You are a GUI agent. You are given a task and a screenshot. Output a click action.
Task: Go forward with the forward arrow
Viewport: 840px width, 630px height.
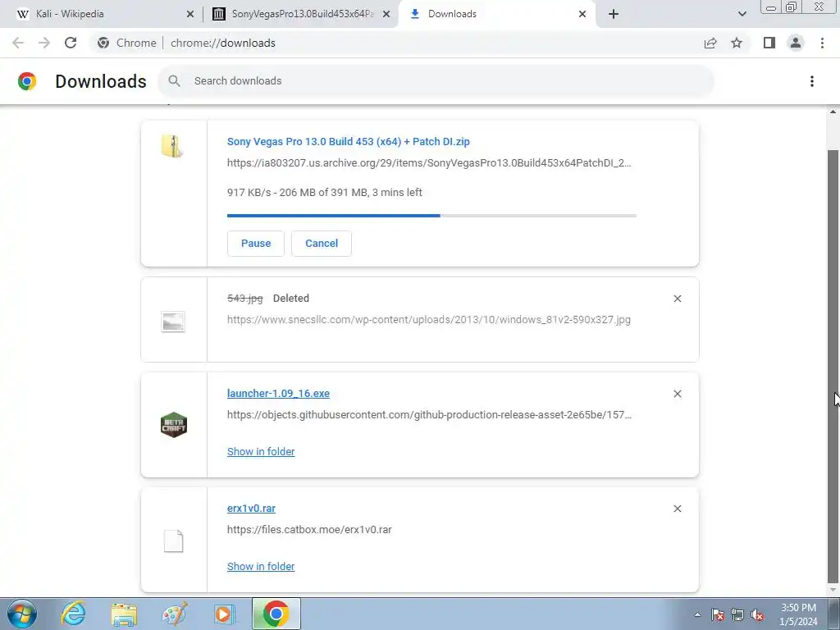[44, 43]
